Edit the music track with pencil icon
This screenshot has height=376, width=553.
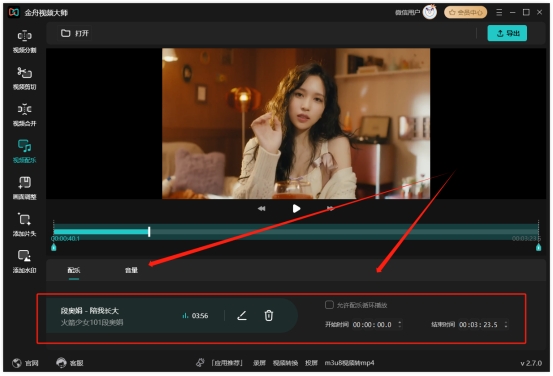242,316
